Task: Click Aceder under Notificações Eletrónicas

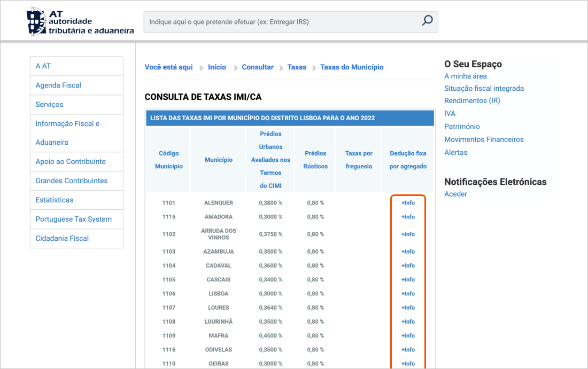Action: tap(455, 194)
